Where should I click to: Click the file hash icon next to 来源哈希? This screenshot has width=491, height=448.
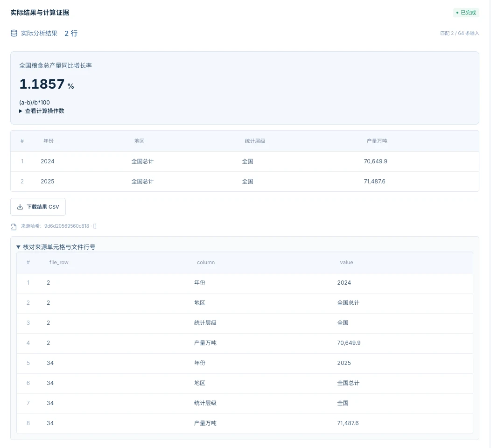click(x=14, y=227)
